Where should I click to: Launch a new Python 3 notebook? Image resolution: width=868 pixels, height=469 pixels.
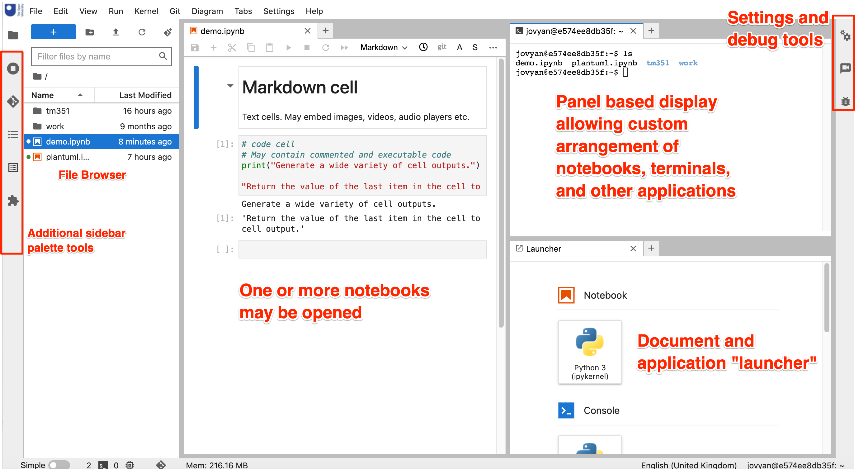tap(589, 352)
